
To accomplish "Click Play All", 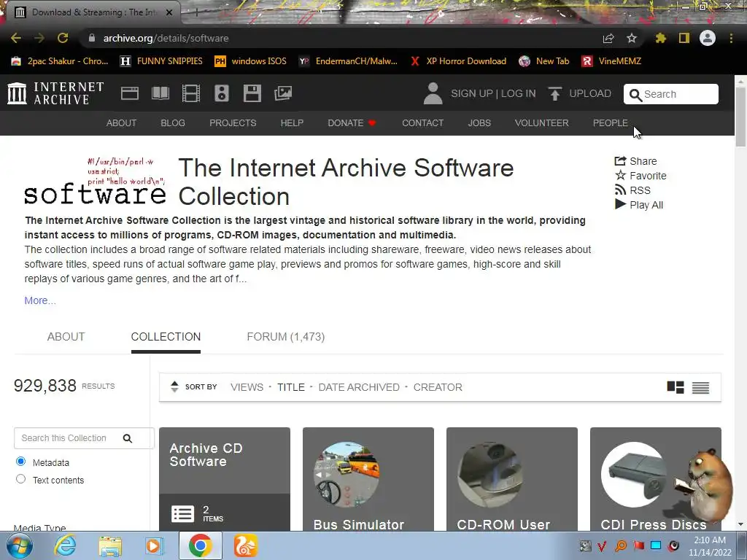I will (x=639, y=205).
